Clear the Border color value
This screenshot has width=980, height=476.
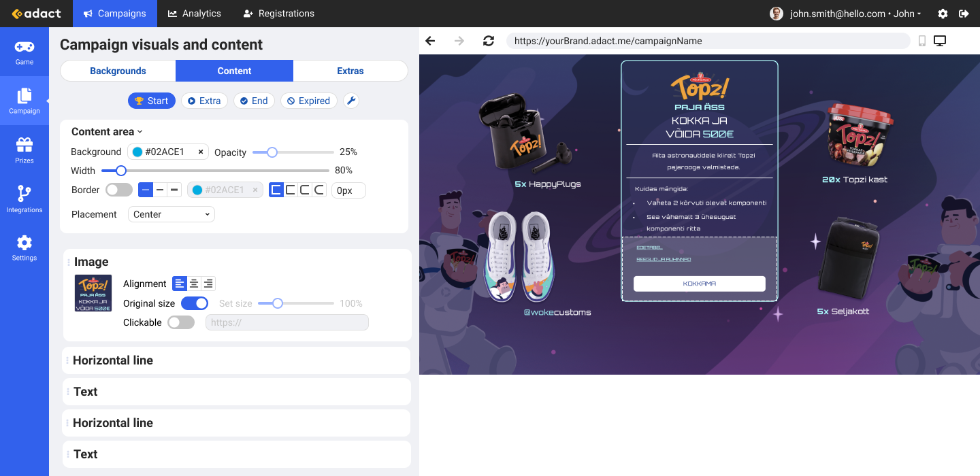[x=256, y=190]
